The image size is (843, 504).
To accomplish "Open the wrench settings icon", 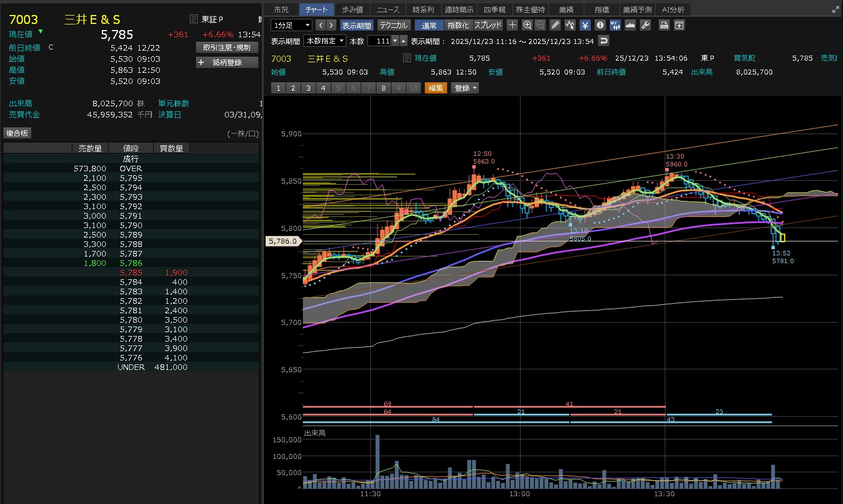I will click(x=645, y=25).
